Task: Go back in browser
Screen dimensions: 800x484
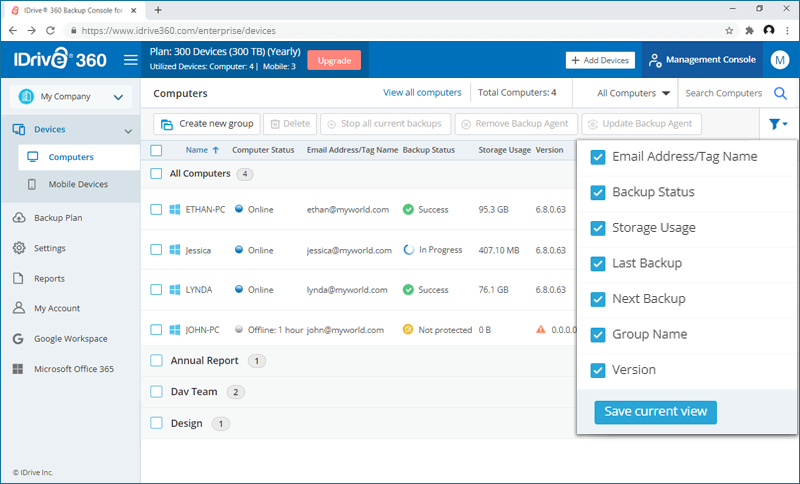Action: [x=13, y=31]
